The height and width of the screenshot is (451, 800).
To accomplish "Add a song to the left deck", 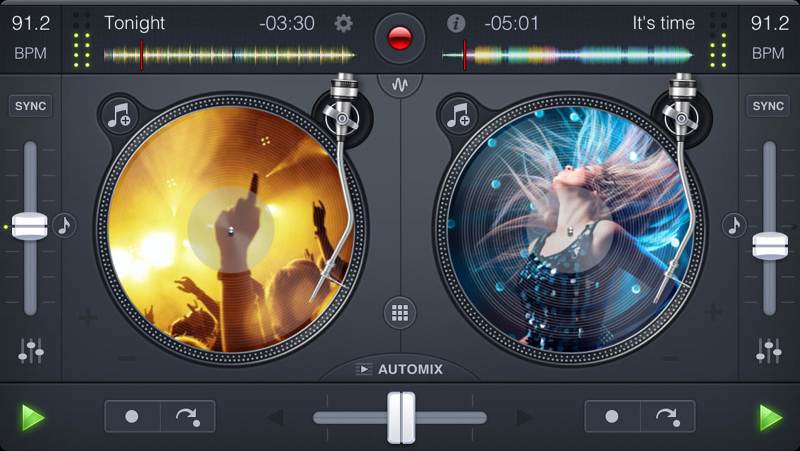I will [x=119, y=115].
